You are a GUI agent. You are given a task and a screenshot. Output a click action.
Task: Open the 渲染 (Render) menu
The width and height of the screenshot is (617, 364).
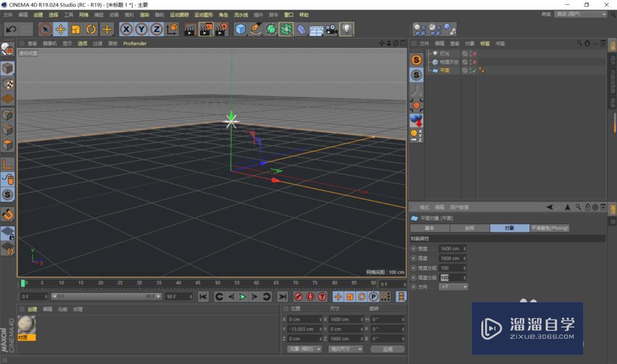pos(144,15)
